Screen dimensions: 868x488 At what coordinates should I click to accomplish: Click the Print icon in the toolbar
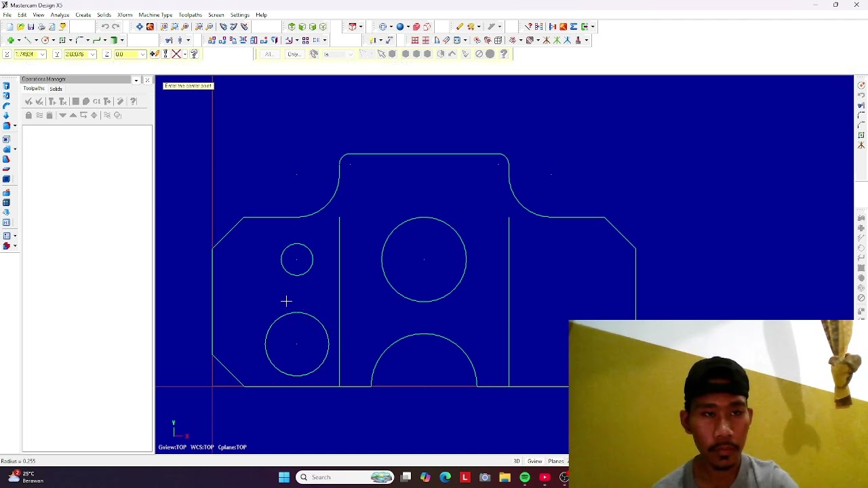[x=41, y=26]
